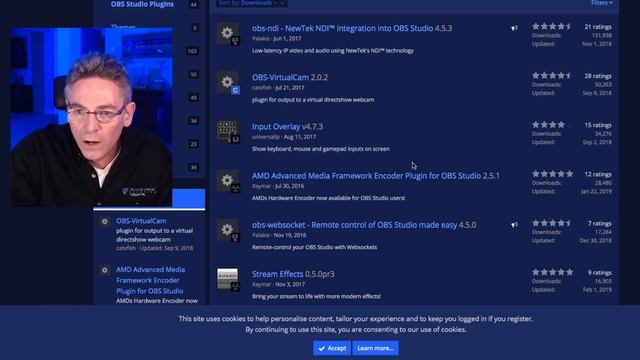Click the AMD Advanced Media Framework gear icon
This screenshot has width=640, height=360.
[x=227, y=180]
